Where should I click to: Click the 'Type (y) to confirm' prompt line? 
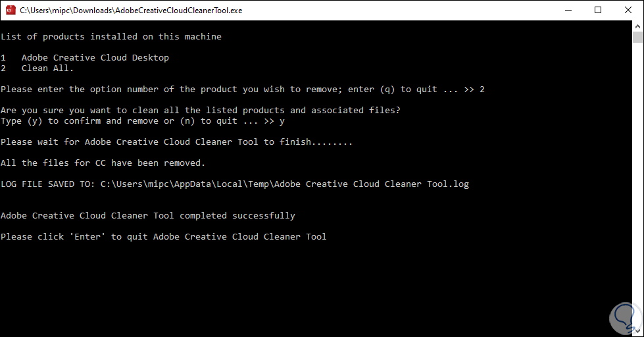[142, 121]
